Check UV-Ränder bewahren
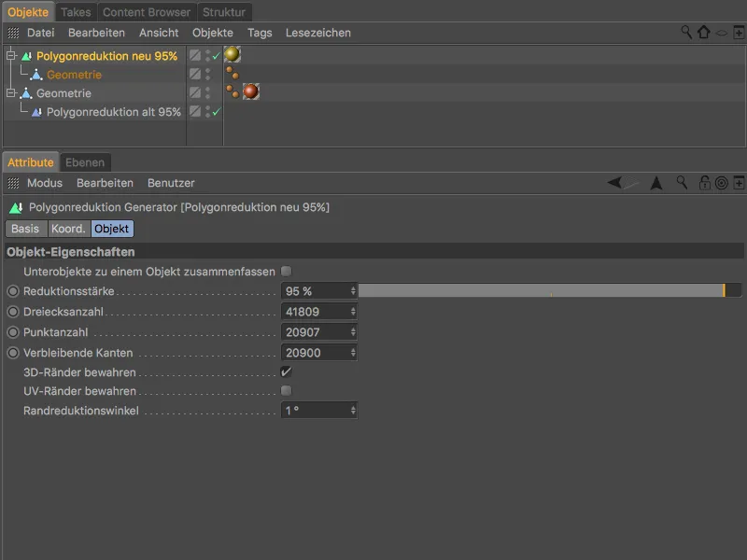This screenshot has height=560, width=747. click(x=287, y=391)
